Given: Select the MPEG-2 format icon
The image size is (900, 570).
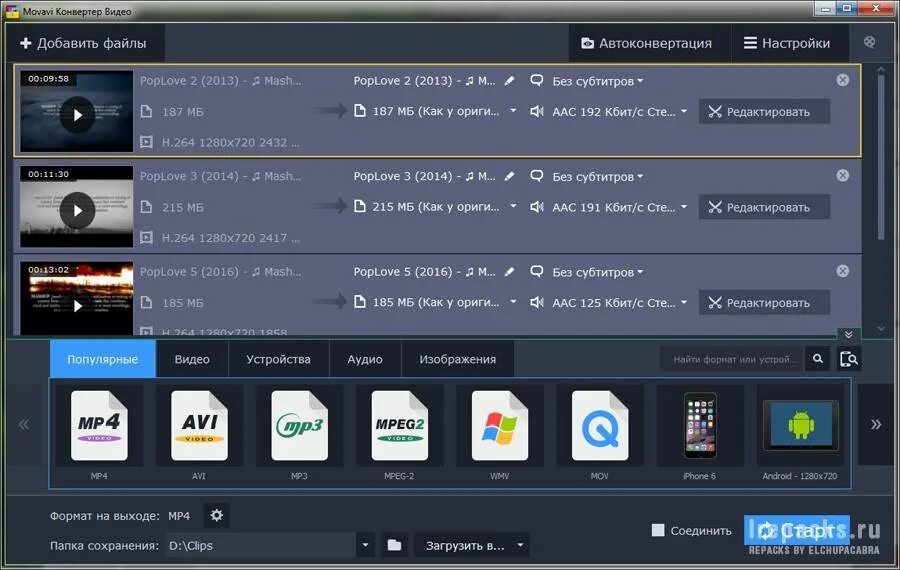Looking at the screenshot, I should click(399, 425).
